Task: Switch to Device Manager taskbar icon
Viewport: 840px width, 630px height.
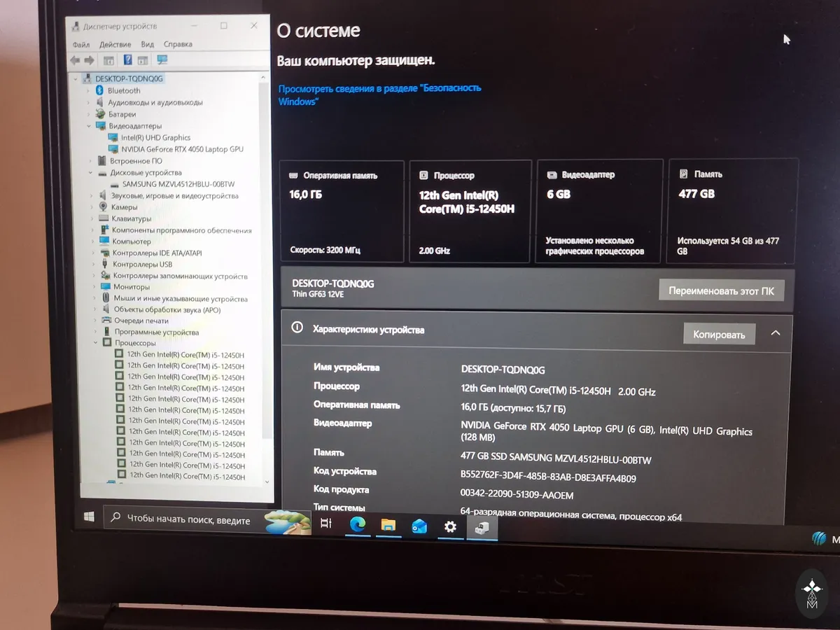Action: (x=482, y=528)
